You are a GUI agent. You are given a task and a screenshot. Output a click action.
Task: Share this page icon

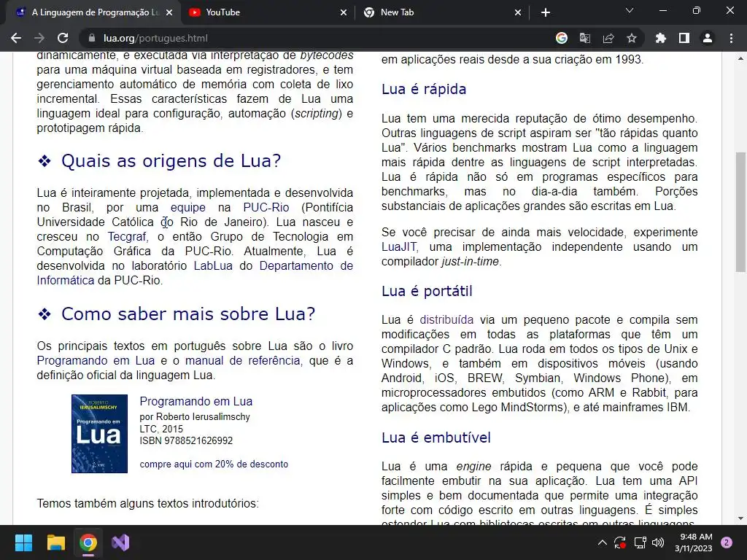608,38
